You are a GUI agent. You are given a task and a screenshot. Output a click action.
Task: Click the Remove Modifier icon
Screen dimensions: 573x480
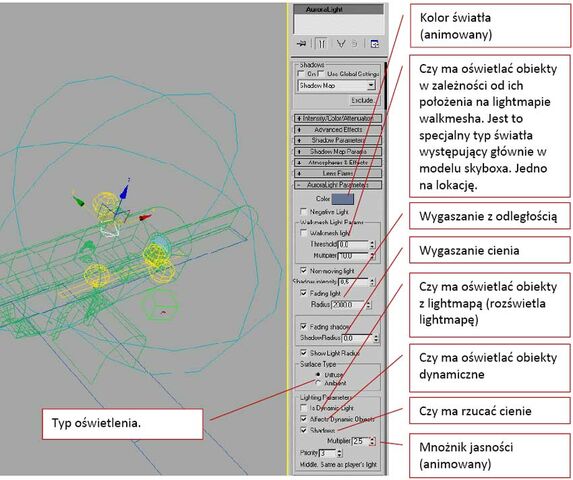[354, 44]
